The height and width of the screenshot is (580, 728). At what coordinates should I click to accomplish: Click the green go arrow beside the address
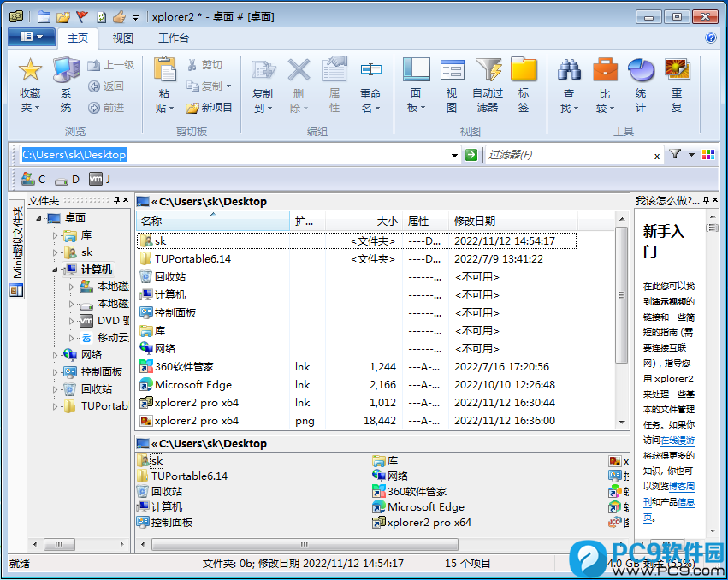coord(471,155)
